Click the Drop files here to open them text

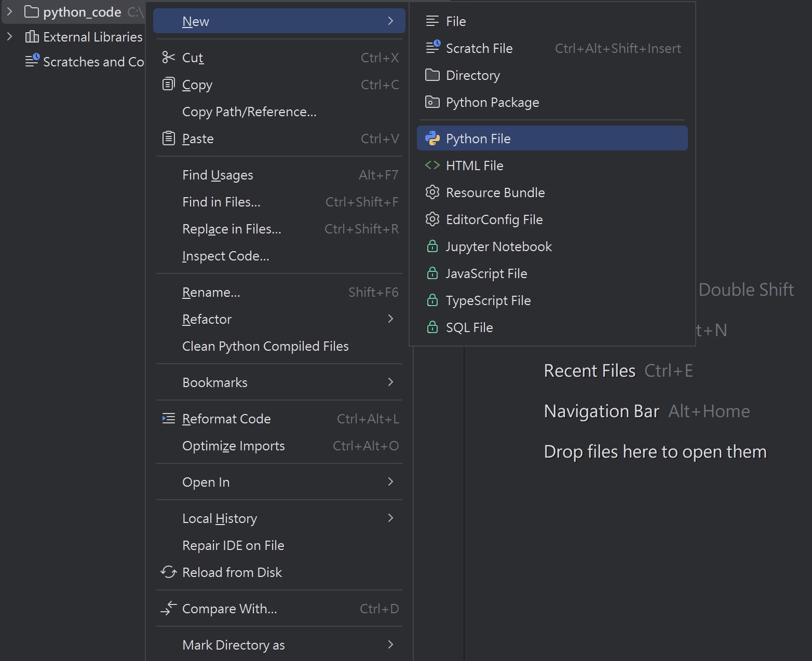point(655,451)
